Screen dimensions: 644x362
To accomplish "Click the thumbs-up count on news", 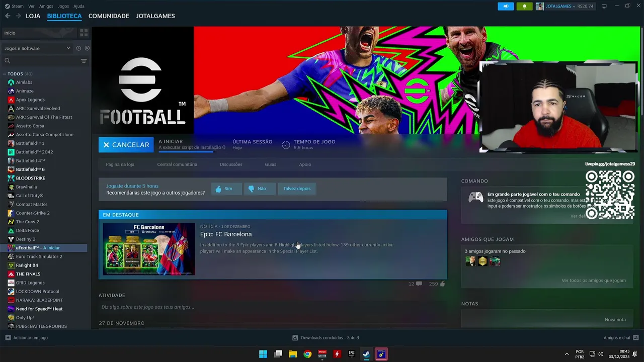I will [x=437, y=284].
